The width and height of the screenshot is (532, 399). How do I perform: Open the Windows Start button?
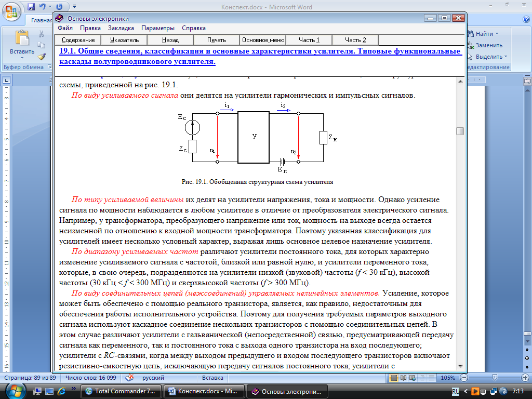click(15, 391)
